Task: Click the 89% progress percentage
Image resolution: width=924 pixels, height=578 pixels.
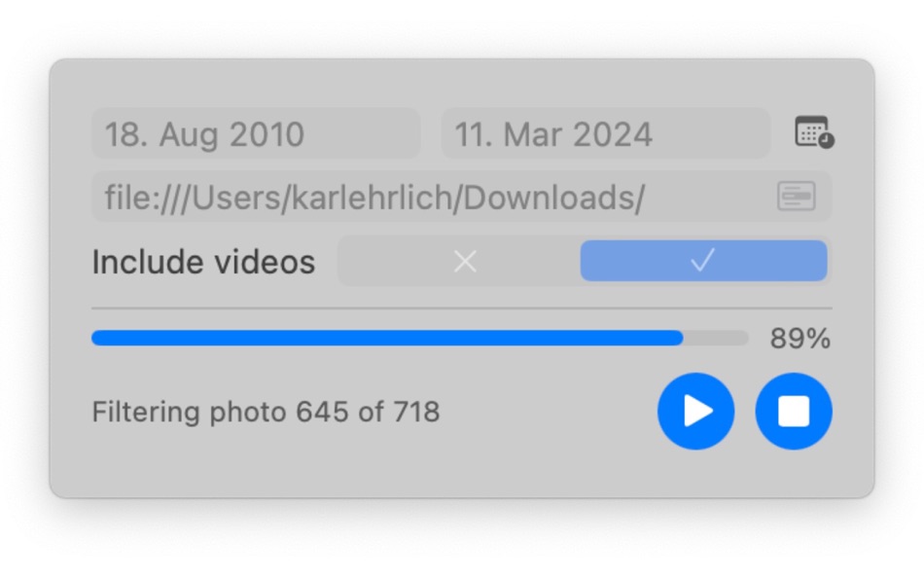Action: tap(800, 339)
